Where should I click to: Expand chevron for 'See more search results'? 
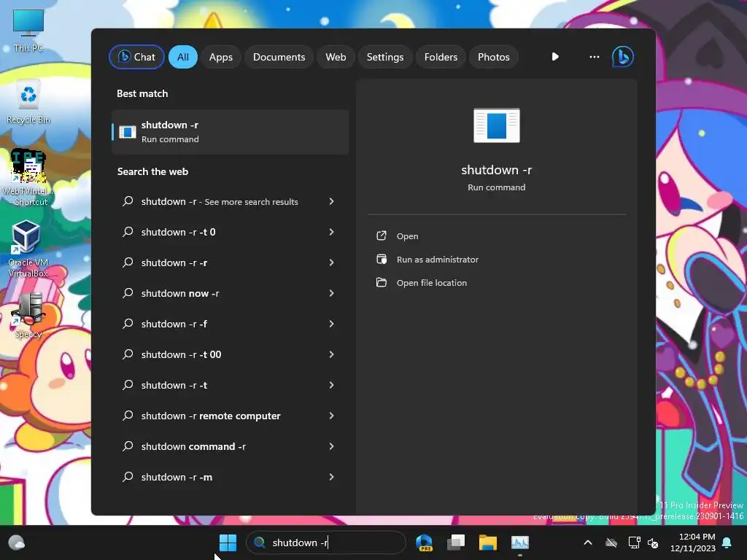pos(332,201)
